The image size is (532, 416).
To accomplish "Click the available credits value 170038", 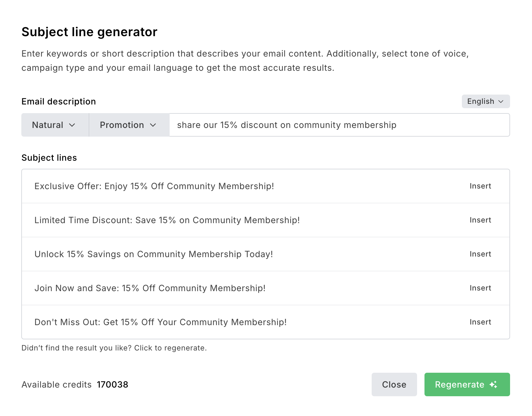I will 112,384.
